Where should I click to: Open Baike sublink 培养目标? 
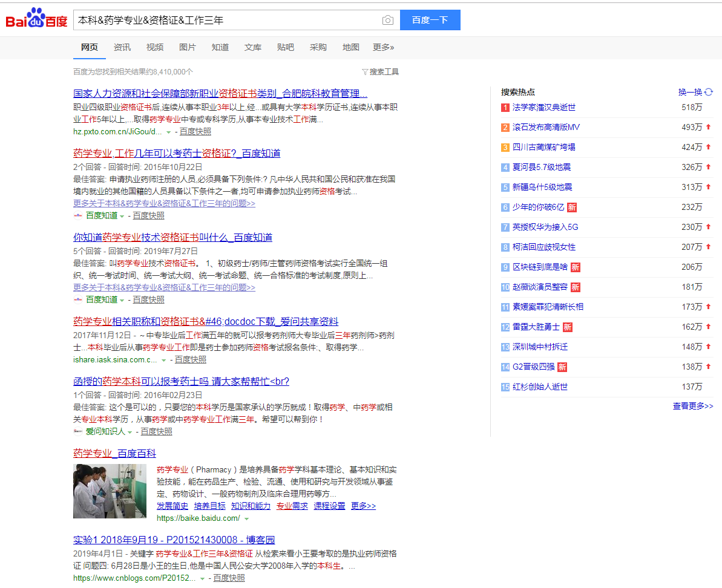[x=209, y=506]
